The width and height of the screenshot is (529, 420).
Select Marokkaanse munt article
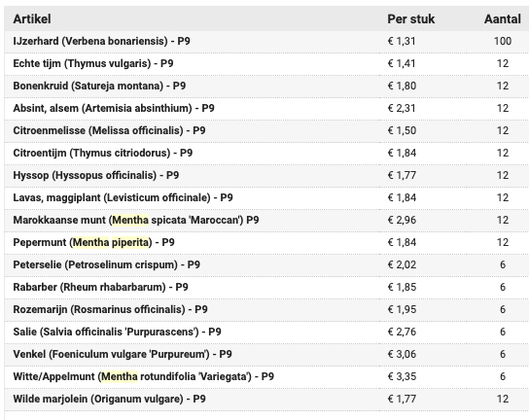(x=136, y=220)
